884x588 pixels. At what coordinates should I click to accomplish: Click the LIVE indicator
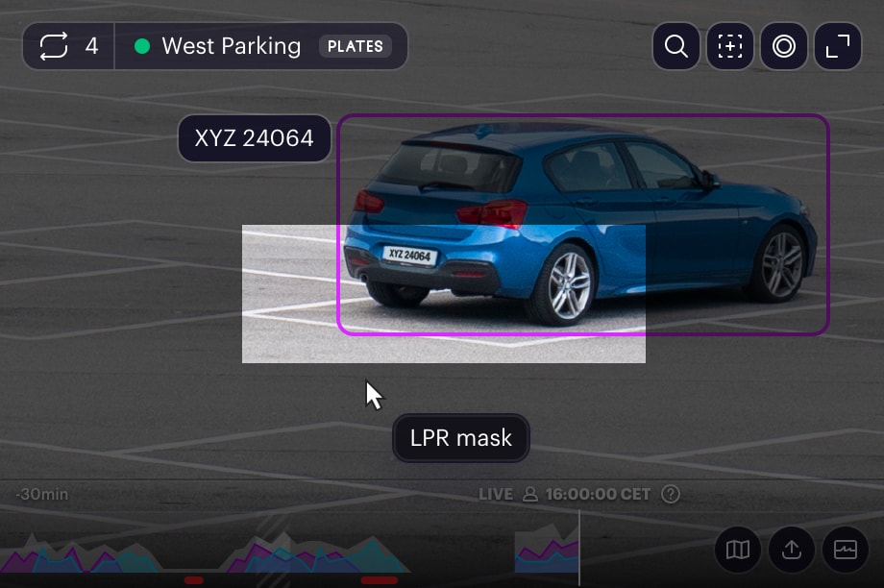[x=496, y=495]
